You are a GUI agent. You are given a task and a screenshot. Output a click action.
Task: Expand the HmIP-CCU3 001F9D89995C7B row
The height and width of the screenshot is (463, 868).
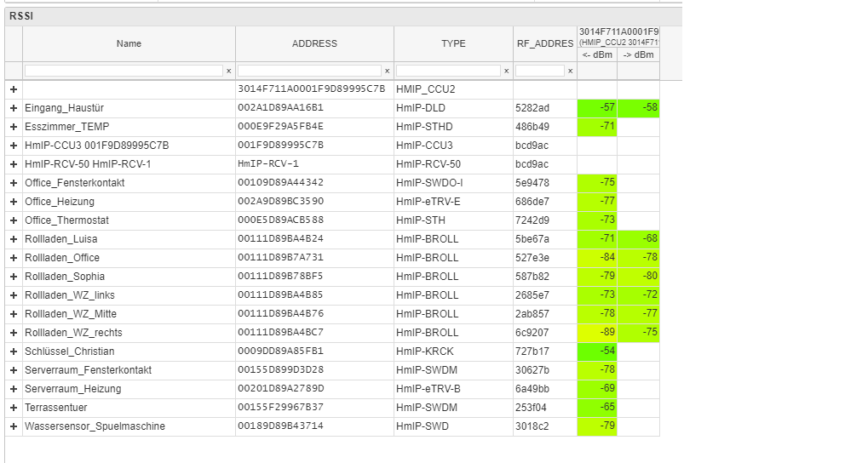(14, 146)
